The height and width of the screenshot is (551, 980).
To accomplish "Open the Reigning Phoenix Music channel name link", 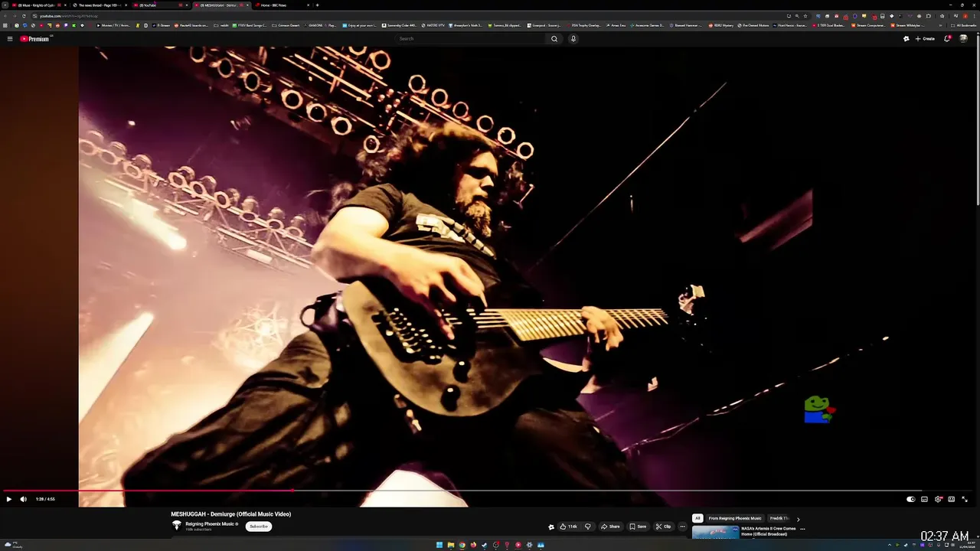I will pyautogui.click(x=211, y=523).
